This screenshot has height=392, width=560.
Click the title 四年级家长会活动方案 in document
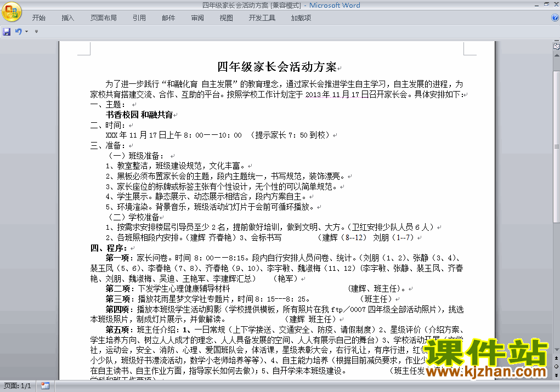coord(277,67)
